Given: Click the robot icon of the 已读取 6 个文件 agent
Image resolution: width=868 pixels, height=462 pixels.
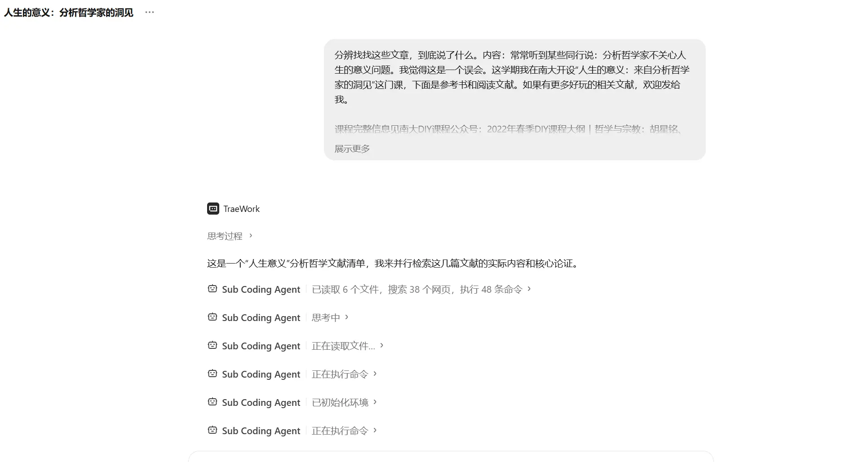Looking at the screenshot, I should (x=213, y=289).
